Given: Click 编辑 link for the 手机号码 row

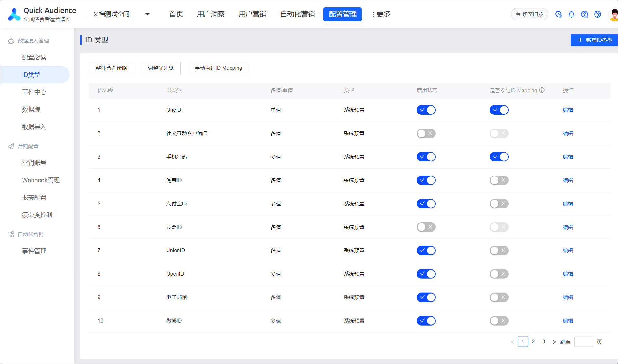Looking at the screenshot, I should [568, 157].
